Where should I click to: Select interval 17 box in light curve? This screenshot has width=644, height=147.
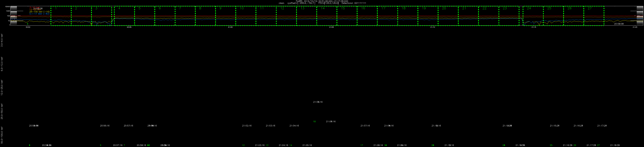coord(388,16)
